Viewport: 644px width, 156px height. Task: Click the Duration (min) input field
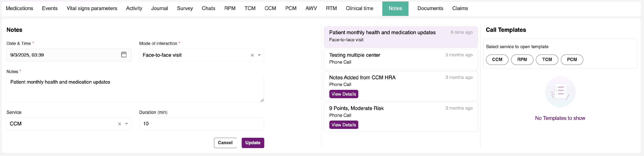(201, 124)
